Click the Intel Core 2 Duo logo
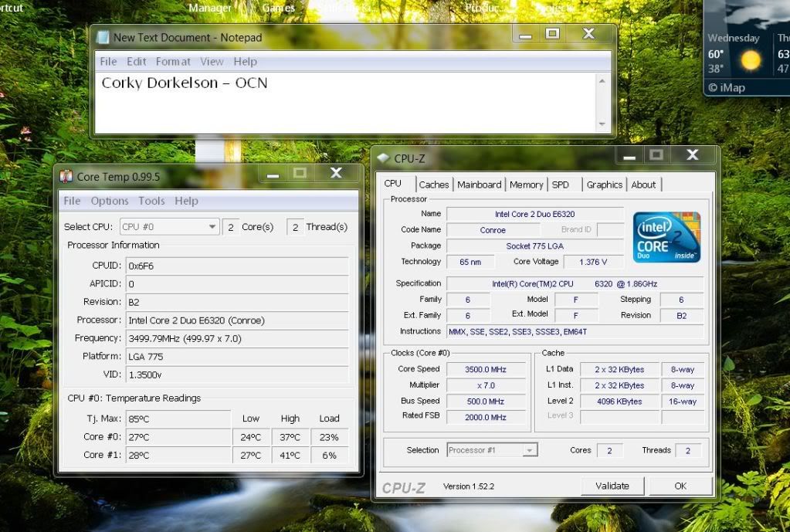790x532 pixels. coord(666,237)
